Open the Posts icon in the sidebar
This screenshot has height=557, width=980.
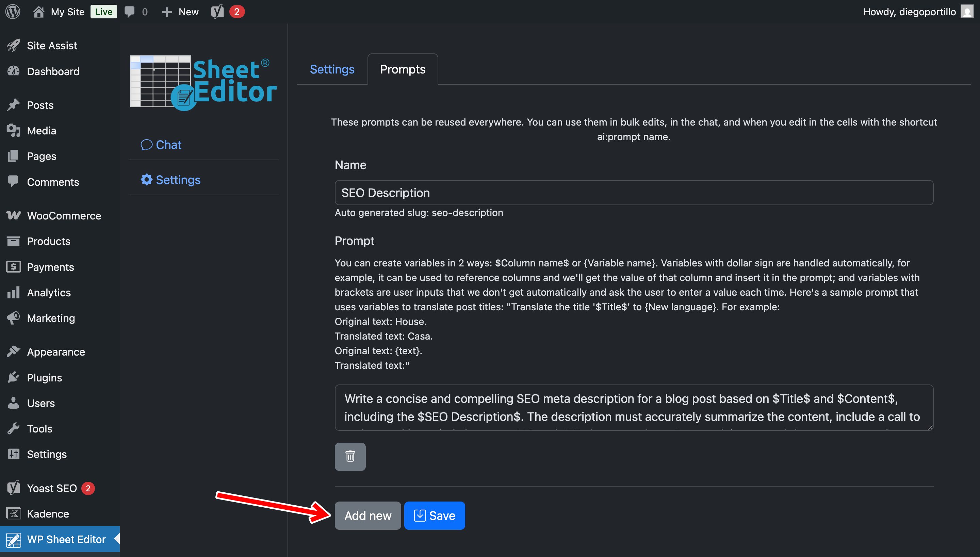pos(14,104)
